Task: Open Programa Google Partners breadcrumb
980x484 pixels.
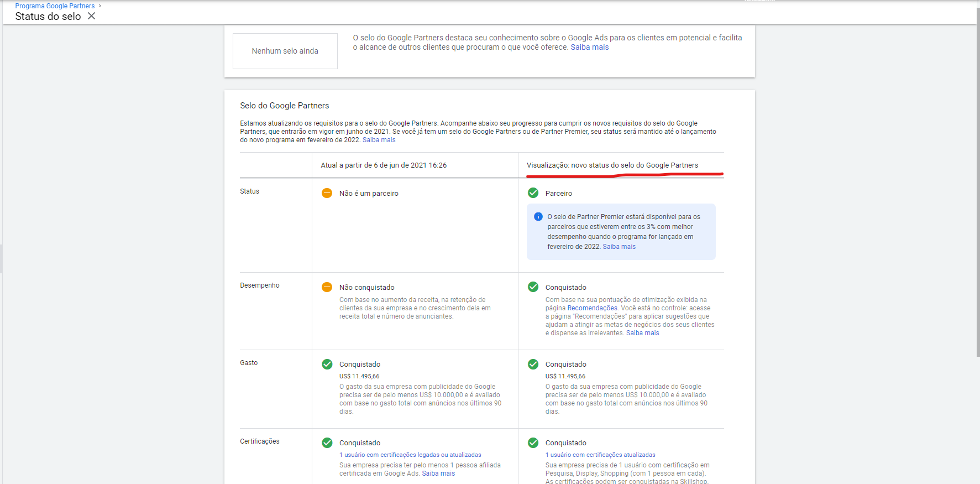Action: pyautogui.click(x=55, y=6)
